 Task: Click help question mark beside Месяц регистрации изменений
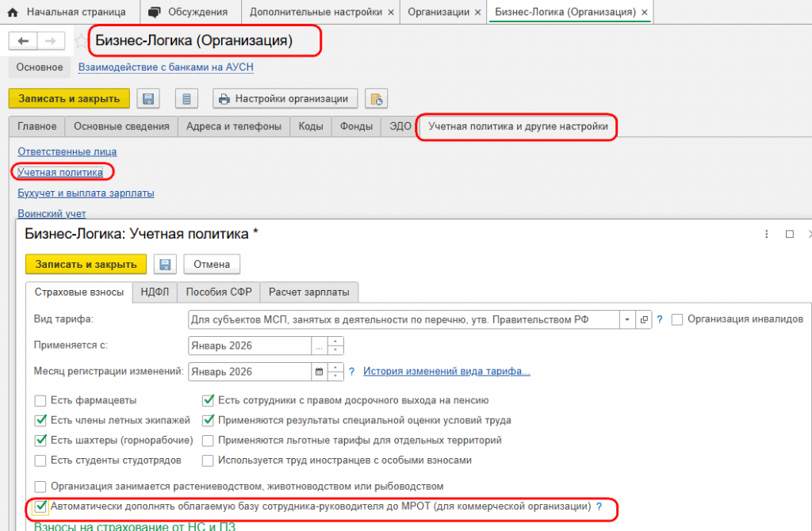point(351,372)
